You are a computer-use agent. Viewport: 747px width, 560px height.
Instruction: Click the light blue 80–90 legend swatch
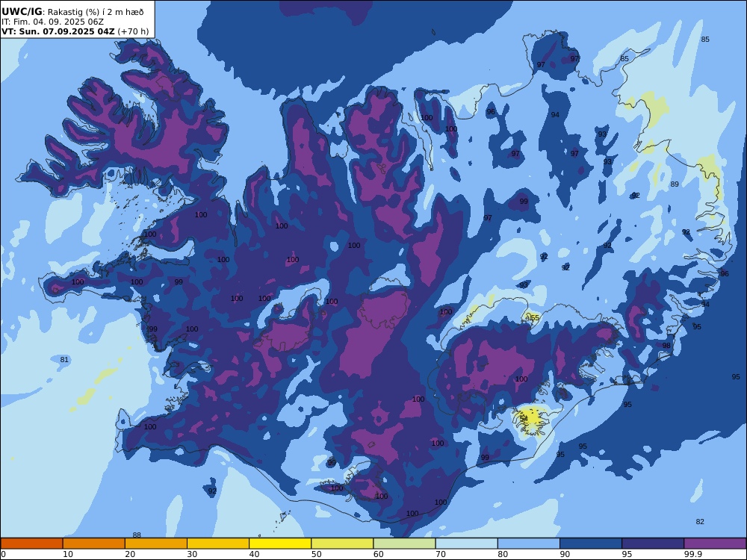click(529, 544)
